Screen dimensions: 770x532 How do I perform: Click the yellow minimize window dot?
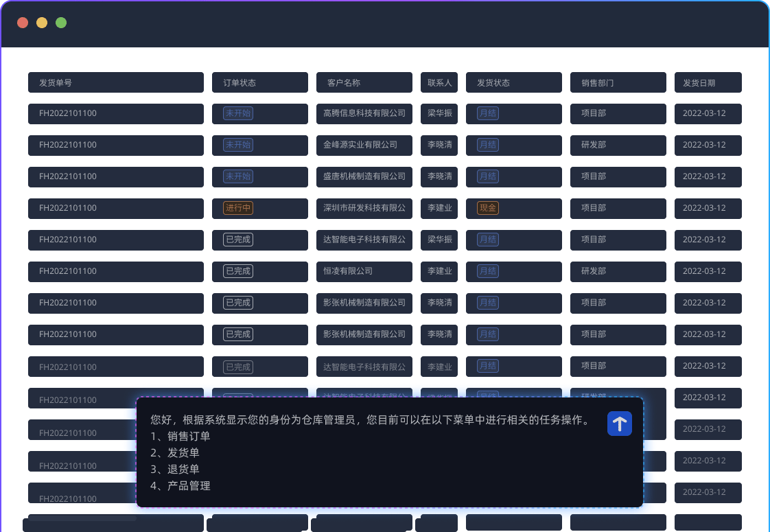pyautogui.click(x=42, y=23)
